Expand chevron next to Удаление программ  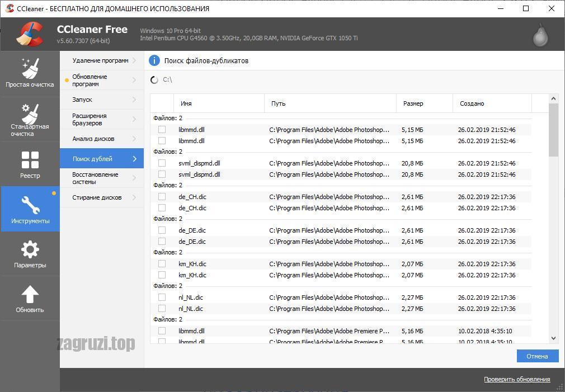(x=134, y=60)
